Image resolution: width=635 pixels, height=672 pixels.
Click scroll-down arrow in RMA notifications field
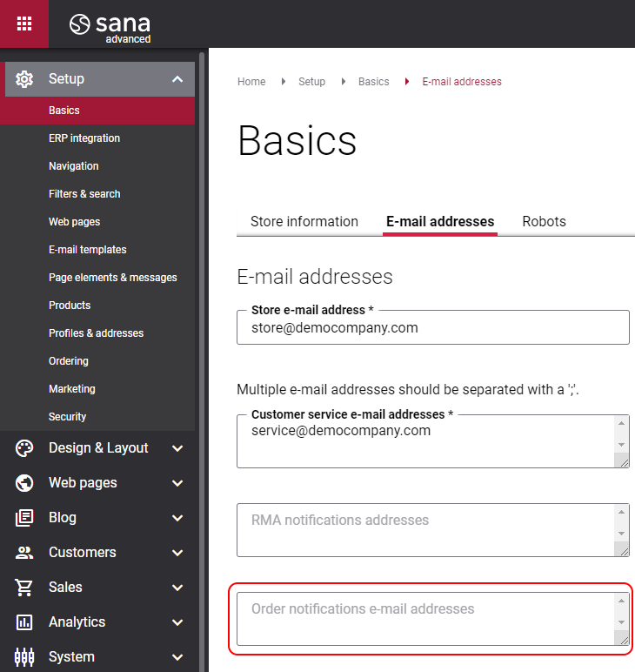(621, 534)
